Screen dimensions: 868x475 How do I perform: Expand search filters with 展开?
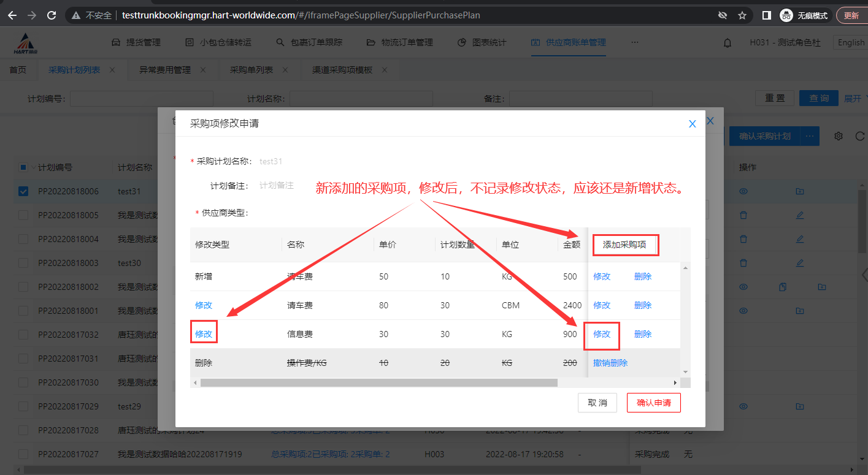(853, 98)
